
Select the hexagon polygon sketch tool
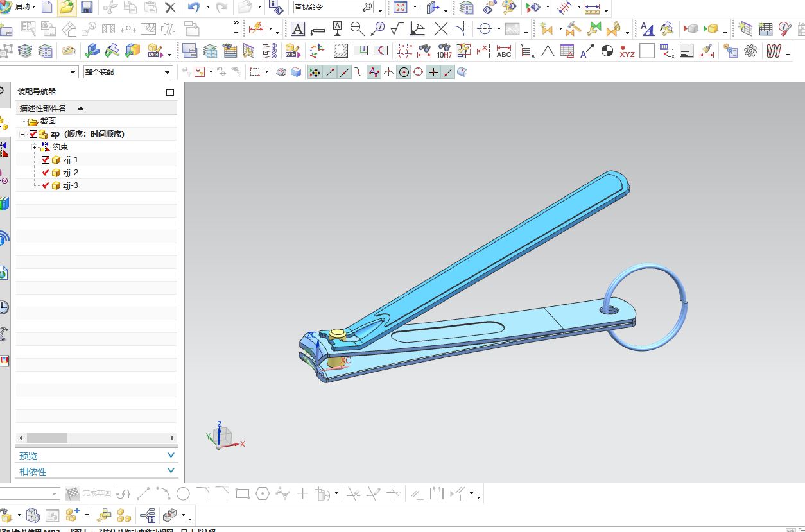tap(262, 493)
